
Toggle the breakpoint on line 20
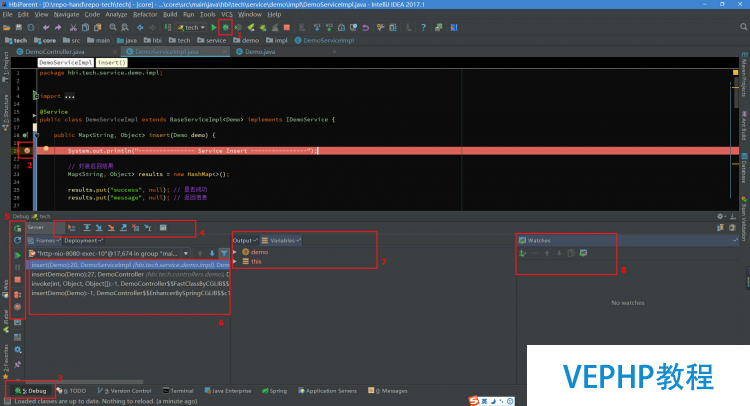click(x=27, y=151)
